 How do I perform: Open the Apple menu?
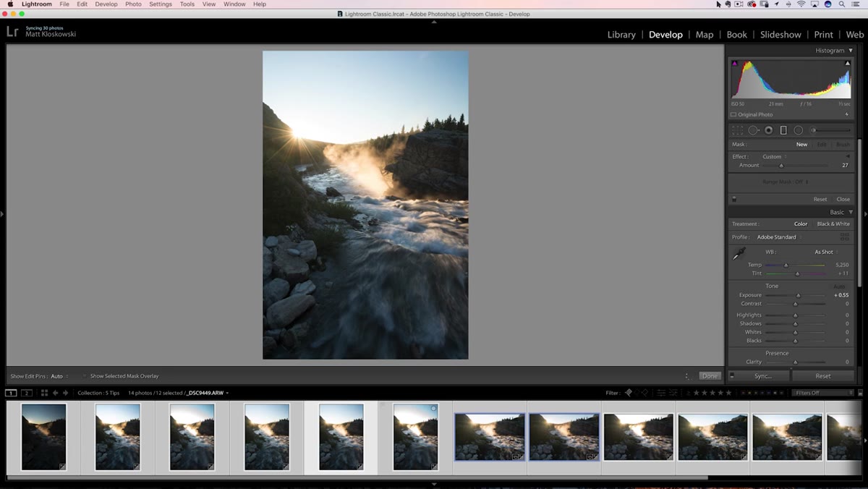pos(10,4)
